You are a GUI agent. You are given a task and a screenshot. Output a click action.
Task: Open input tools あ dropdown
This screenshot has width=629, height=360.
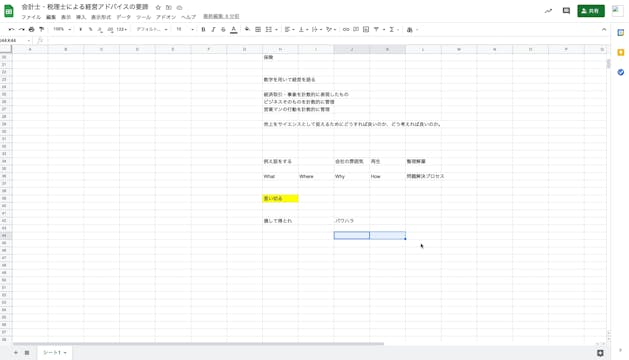pyautogui.click(x=412, y=29)
